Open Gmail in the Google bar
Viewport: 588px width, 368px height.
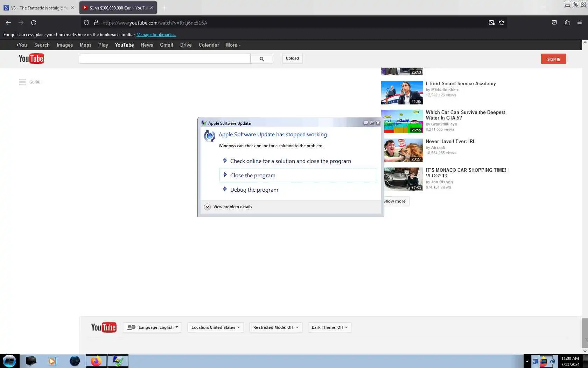(167, 45)
